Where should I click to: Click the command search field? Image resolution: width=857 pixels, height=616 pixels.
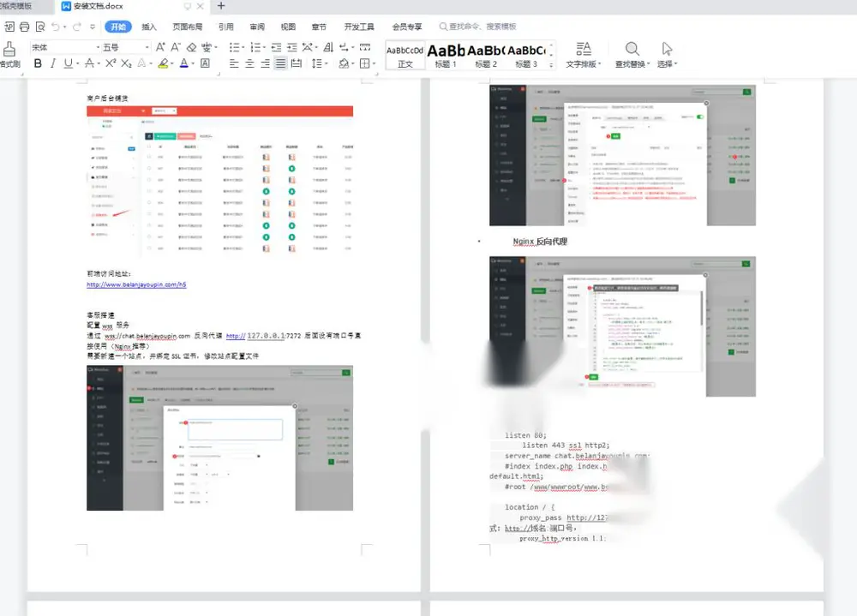point(478,27)
